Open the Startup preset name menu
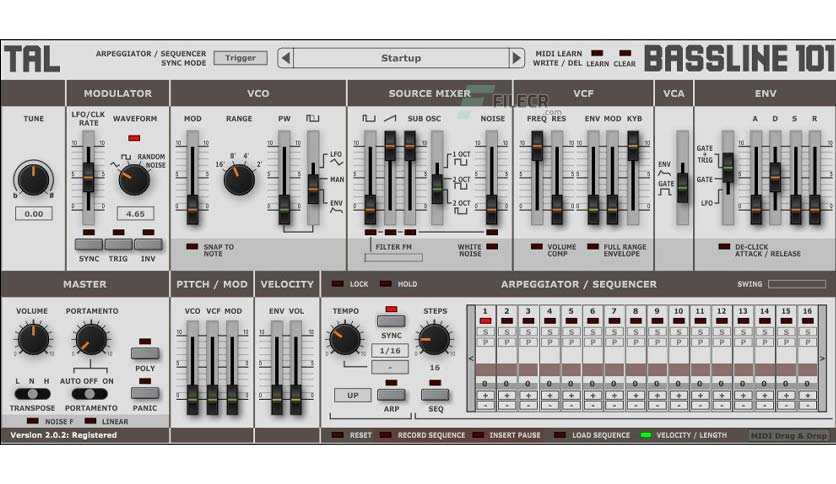836x484 pixels. tap(401, 58)
